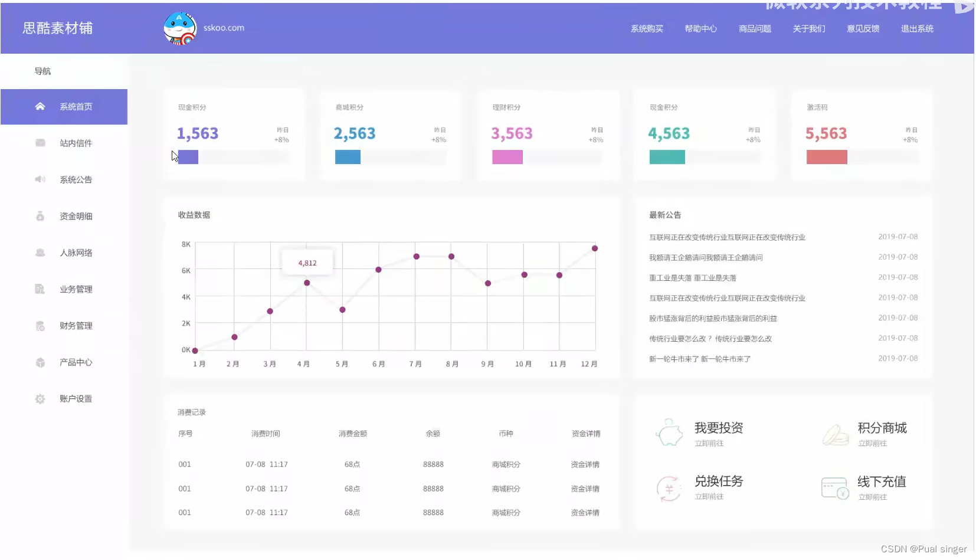
Task: Click the 币种 column header
Action: pyautogui.click(x=506, y=434)
